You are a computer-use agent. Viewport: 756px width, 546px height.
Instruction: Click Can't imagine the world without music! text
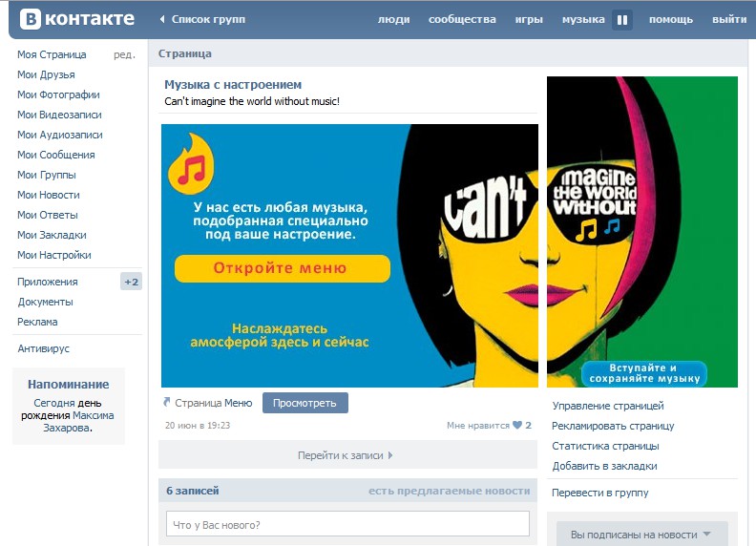point(252,101)
